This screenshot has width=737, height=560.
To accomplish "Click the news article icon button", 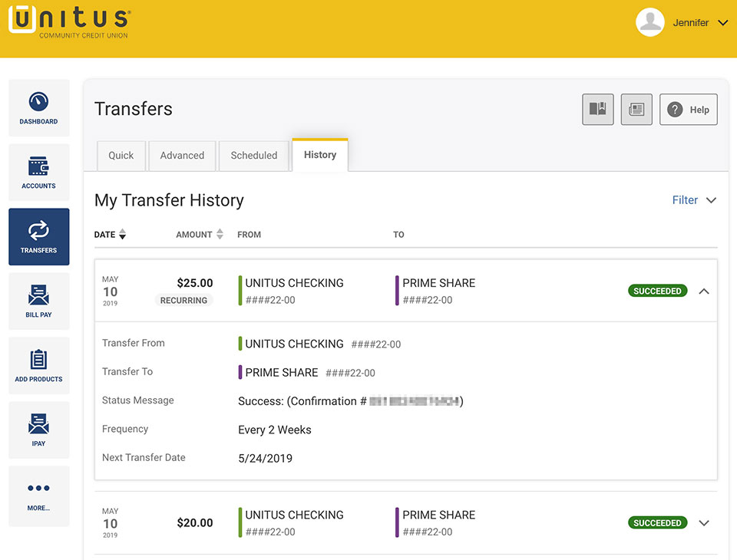I will coord(636,110).
